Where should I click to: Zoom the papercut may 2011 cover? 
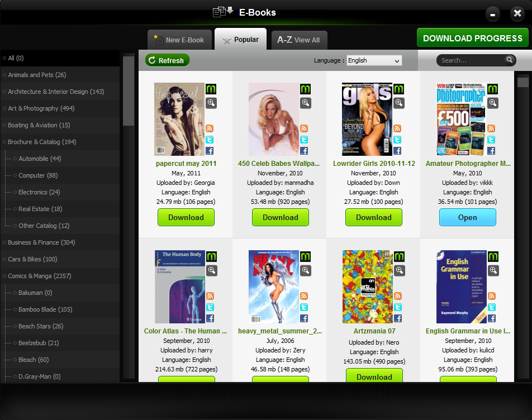[x=211, y=103]
